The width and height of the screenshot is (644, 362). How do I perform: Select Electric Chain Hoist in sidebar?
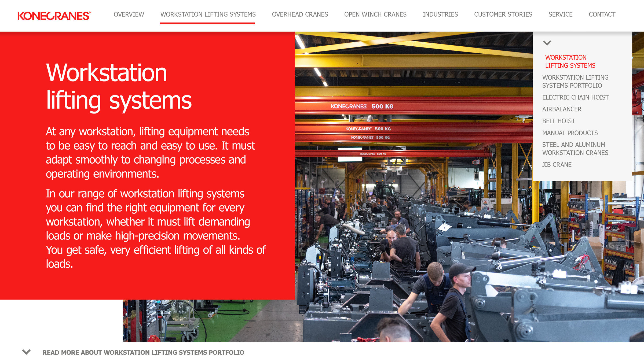click(x=575, y=97)
